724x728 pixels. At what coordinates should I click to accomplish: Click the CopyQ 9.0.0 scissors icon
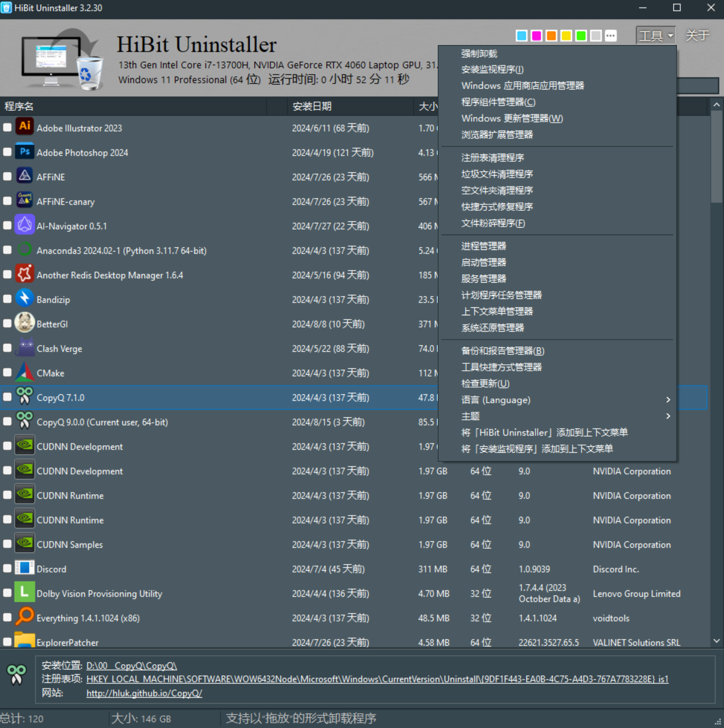[24, 421]
